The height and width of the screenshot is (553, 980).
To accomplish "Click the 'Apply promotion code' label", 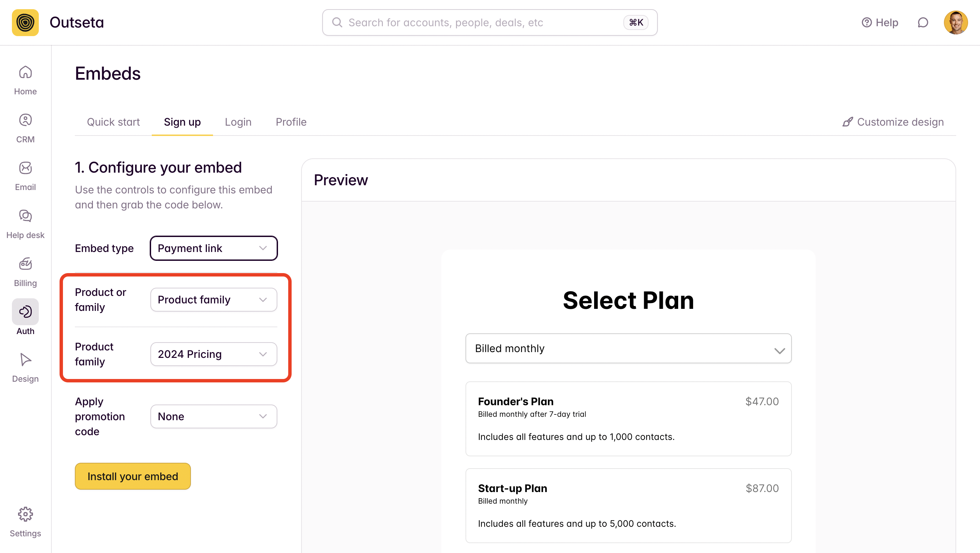I will (100, 416).
